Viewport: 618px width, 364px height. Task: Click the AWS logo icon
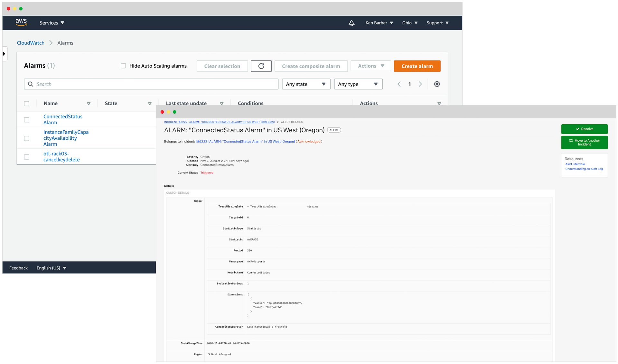(21, 22)
